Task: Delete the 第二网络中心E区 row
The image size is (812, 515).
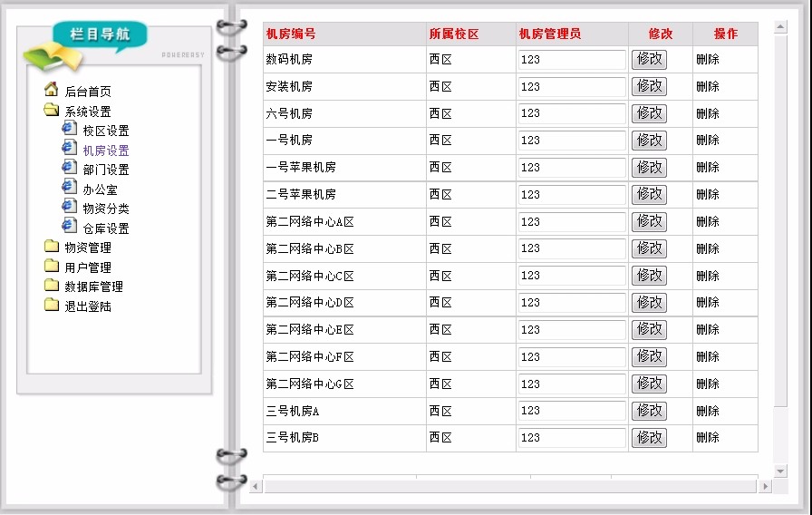Action: 708,329
